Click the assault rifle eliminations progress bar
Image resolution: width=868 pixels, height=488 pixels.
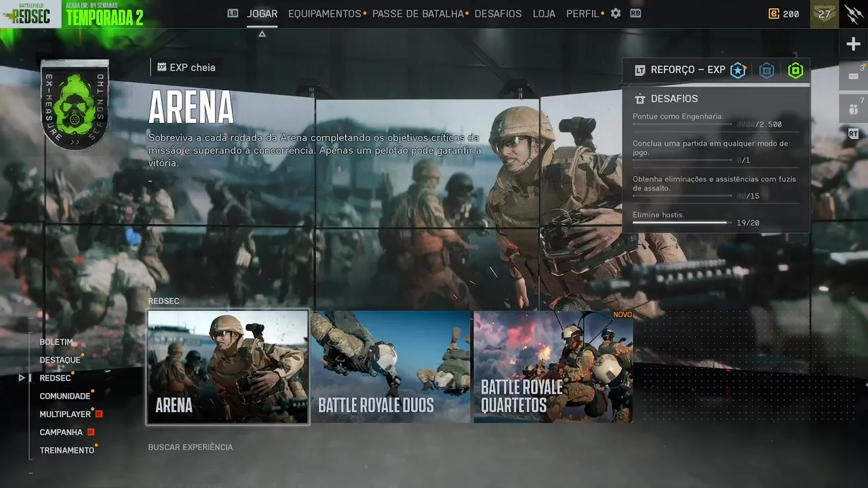coord(682,196)
